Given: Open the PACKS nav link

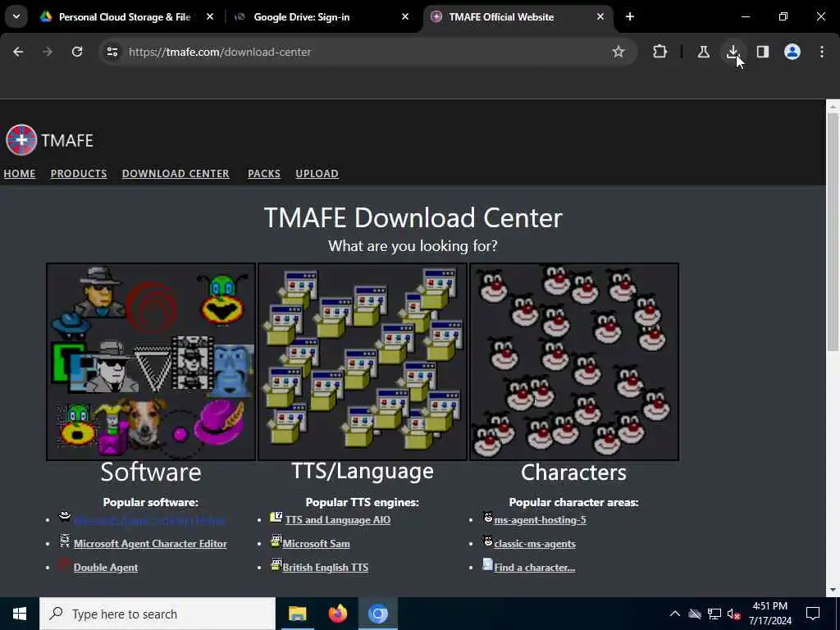Looking at the screenshot, I should pos(264,174).
